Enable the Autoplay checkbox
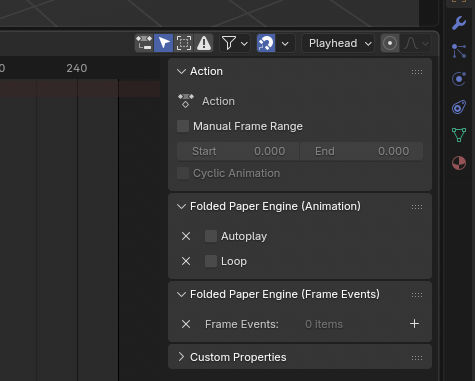475x381 pixels. pyautogui.click(x=211, y=236)
